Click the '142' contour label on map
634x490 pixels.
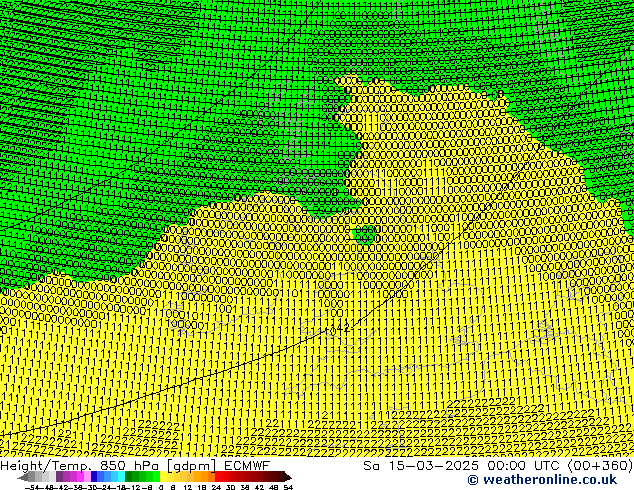[340, 328]
